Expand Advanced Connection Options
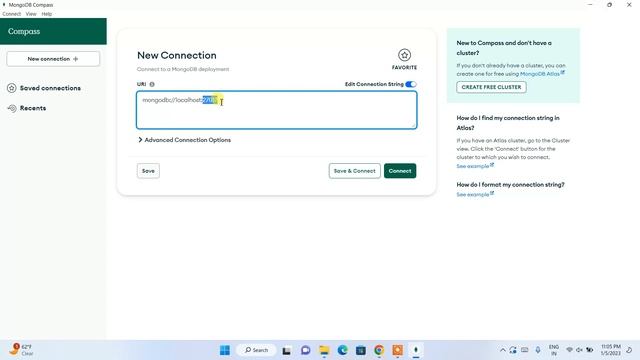Screen dimensions: 640x360 pyautogui.click(x=184, y=140)
